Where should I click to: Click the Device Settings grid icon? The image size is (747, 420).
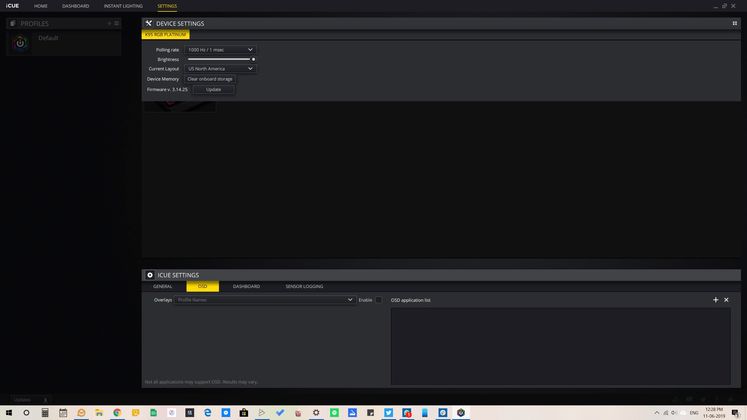coord(735,23)
